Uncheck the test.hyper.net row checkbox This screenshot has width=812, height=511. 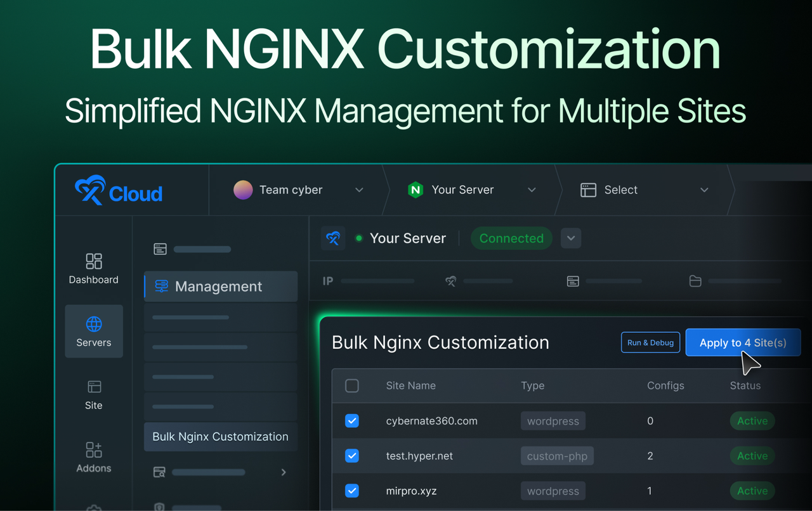click(352, 456)
